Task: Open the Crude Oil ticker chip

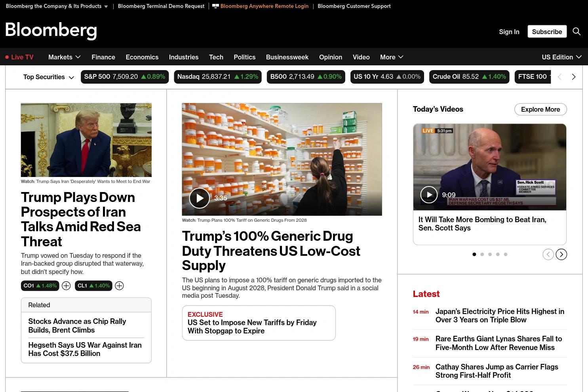Action: point(469,77)
